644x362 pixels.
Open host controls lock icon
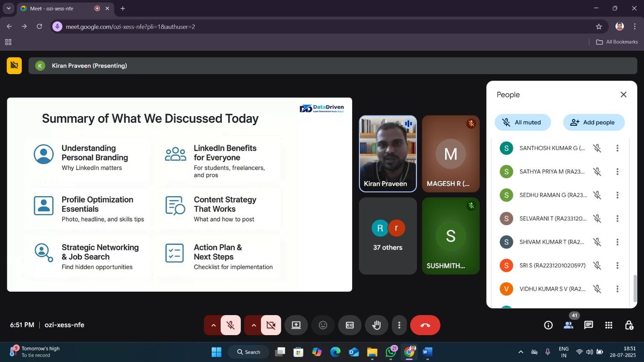point(629,325)
